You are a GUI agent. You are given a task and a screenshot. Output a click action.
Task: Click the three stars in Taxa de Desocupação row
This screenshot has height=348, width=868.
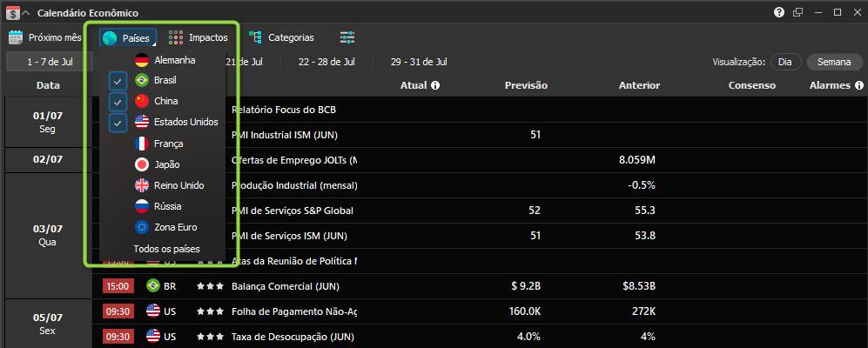click(211, 336)
